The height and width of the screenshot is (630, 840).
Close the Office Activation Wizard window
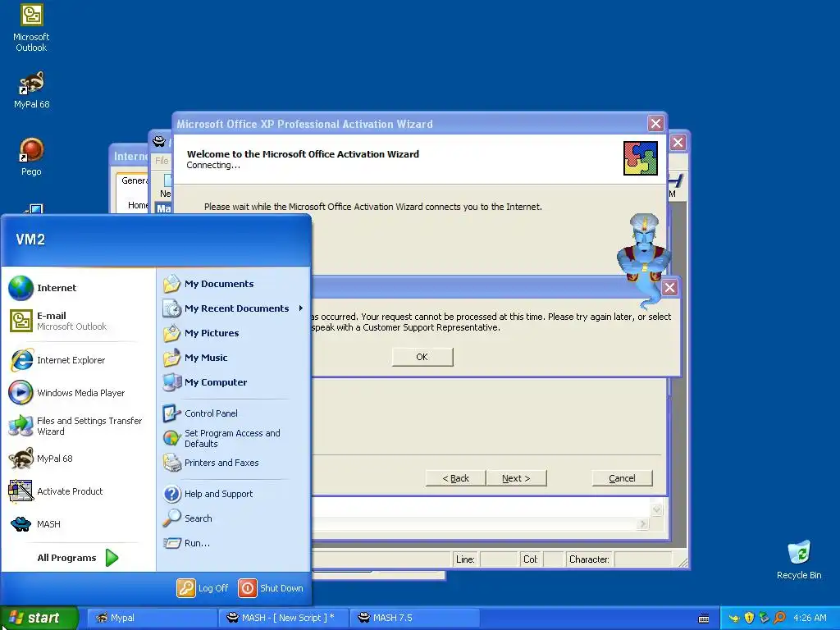(655, 124)
